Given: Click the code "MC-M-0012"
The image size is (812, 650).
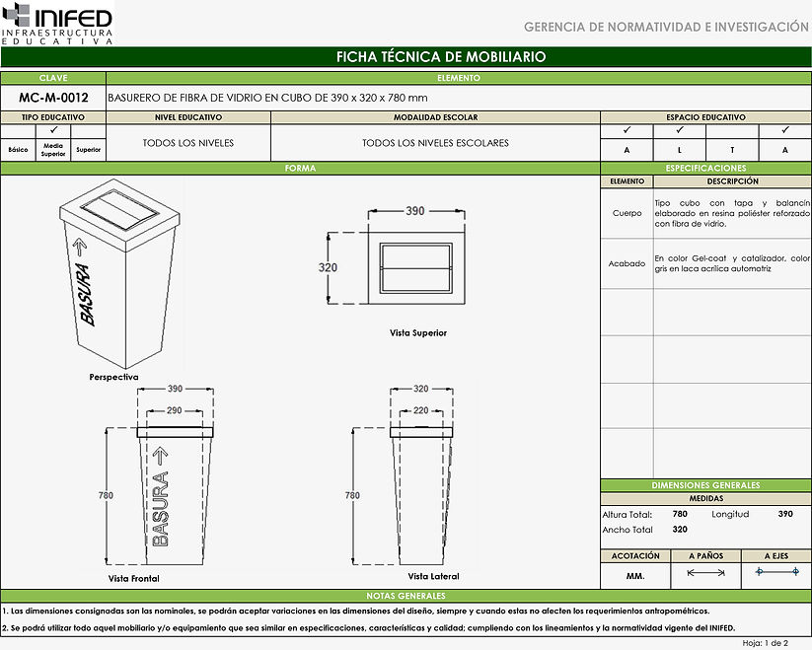Looking at the screenshot, I should [x=53, y=98].
